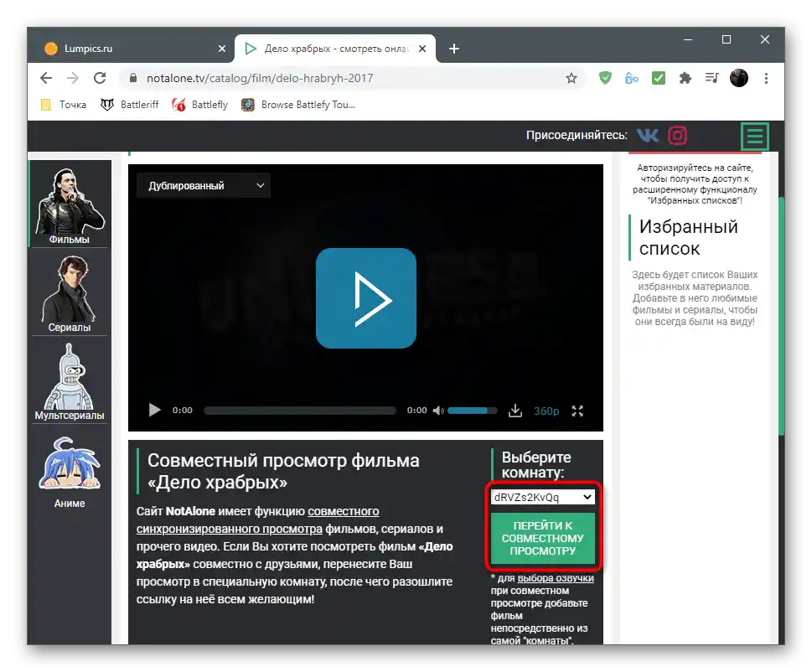This screenshot has width=812, height=672.
Task: Bookmark this page with the star
Action: click(572, 78)
